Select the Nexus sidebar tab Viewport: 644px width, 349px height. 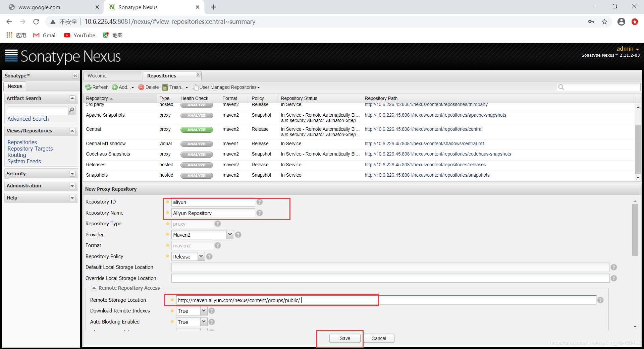click(x=15, y=86)
